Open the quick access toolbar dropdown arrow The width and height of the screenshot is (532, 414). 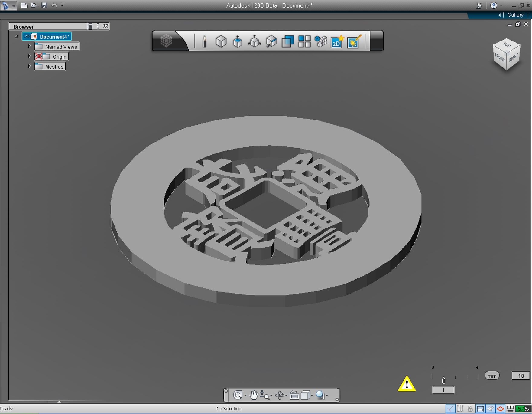pyautogui.click(x=62, y=5)
